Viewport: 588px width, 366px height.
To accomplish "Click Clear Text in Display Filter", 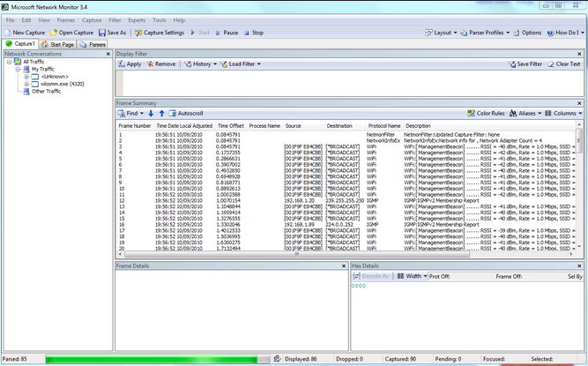I will 564,64.
